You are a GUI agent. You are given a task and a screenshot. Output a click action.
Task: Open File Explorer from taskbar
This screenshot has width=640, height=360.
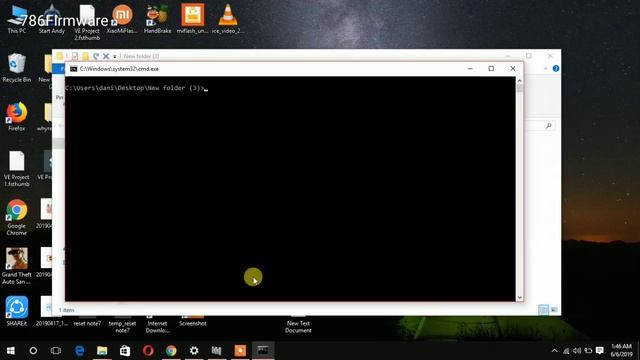click(102, 351)
